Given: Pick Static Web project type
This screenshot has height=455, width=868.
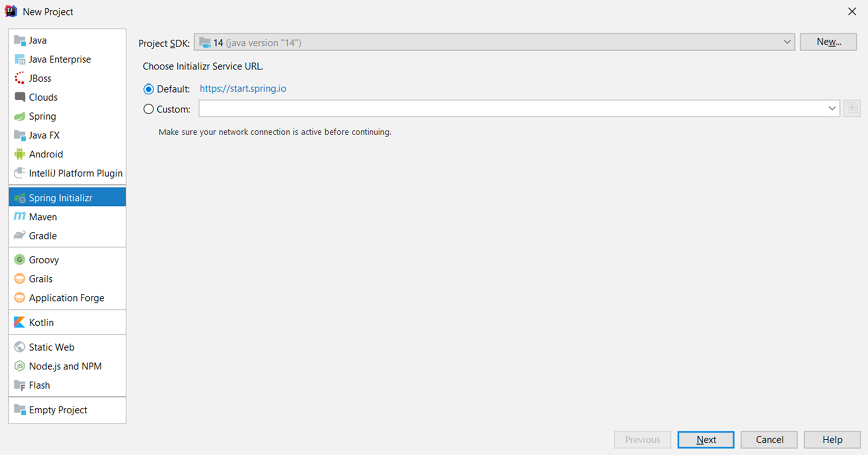Looking at the screenshot, I should (51, 347).
